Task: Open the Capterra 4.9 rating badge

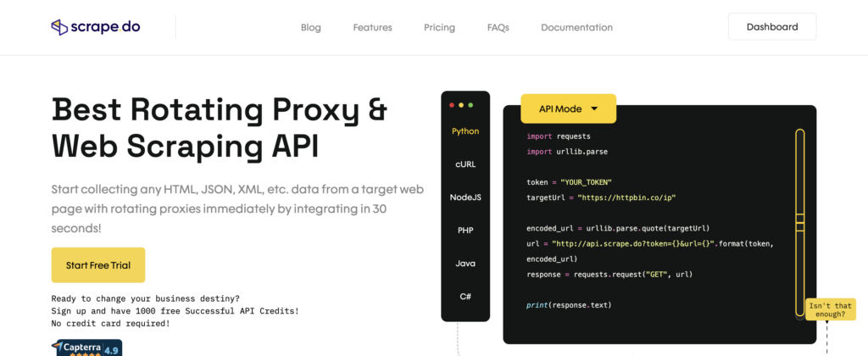Action: [87, 348]
